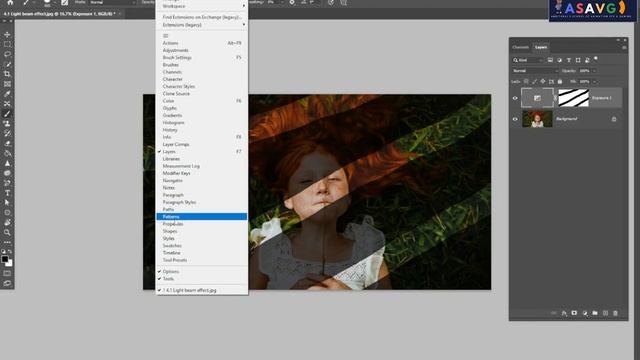The image size is (640, 360).
Task: Select the Eyedropper tool
Action: [7, 94]
